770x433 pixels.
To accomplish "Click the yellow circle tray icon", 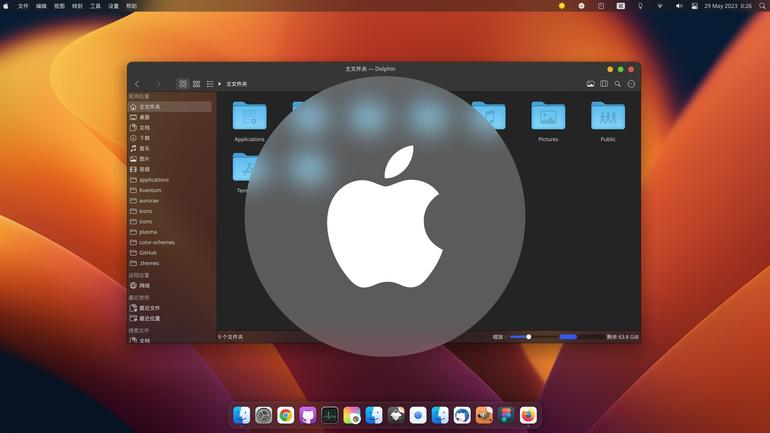I will [562, 6].
